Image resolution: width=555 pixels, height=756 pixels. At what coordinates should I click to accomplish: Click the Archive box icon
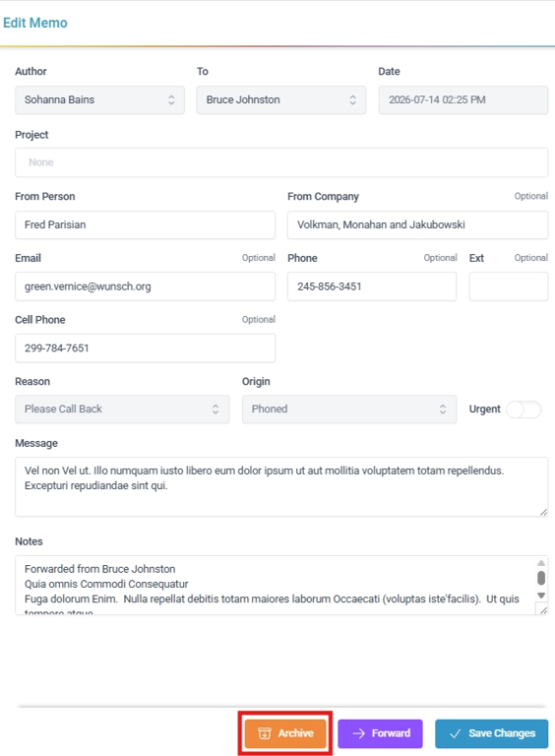(265, 733)
